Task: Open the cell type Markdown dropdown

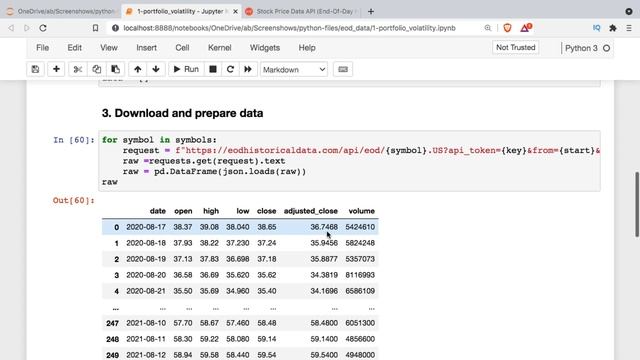Action: pyautogui.click(x=294, y=69)
